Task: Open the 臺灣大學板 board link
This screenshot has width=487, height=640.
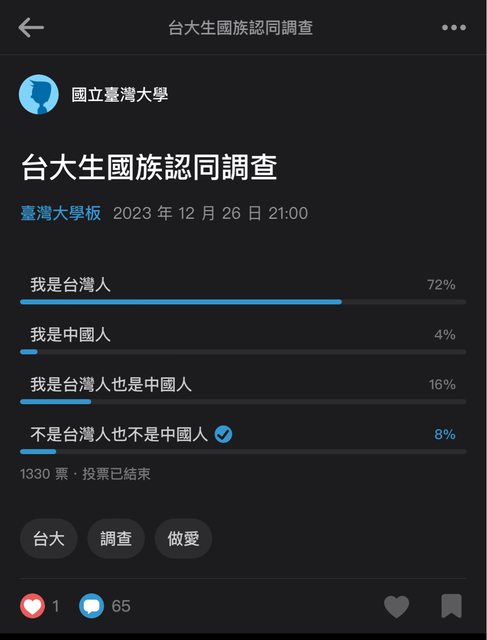Action: (x=61, y=213)
